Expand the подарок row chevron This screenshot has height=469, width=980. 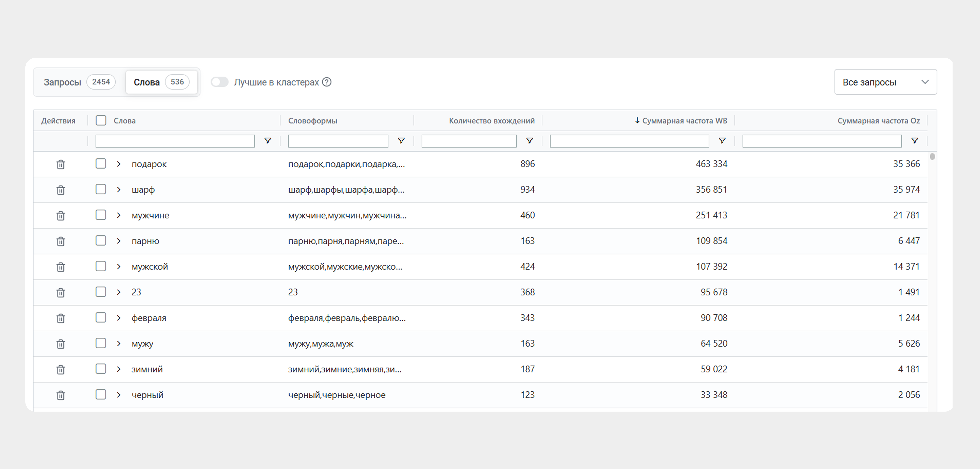coord(119,164)
